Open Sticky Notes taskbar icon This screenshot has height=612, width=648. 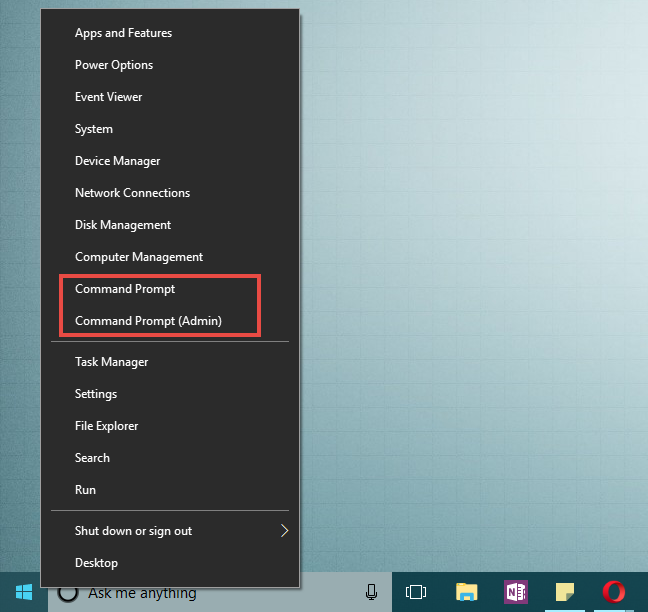tap(565, 592)
